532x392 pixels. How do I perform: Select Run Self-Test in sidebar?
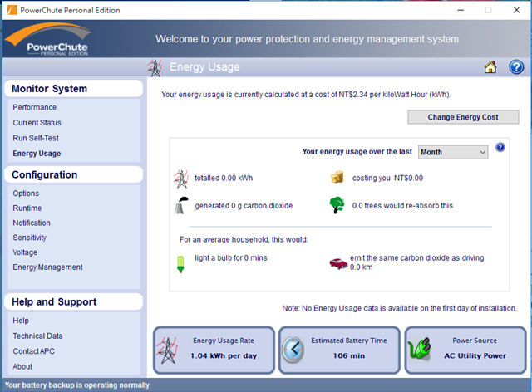tap(36, 138)
